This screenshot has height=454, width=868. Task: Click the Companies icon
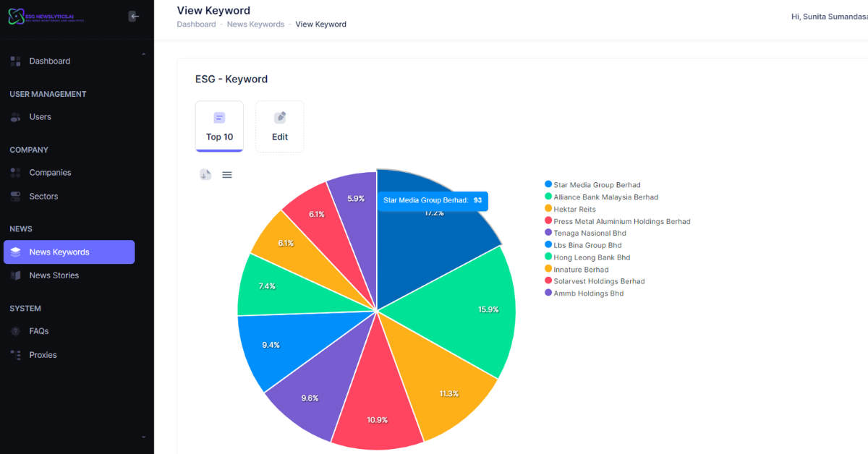(x=15, y=173)
